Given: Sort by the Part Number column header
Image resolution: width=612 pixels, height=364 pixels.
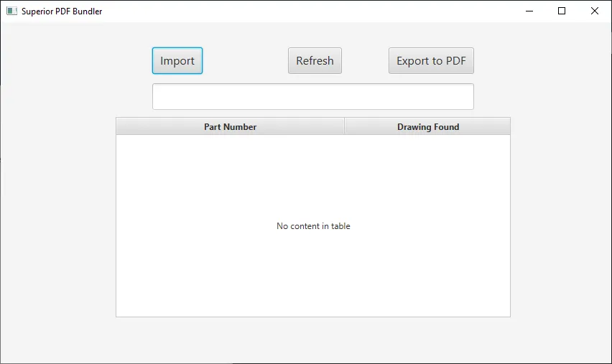Looking at the screenshot, I should point(231,126).
